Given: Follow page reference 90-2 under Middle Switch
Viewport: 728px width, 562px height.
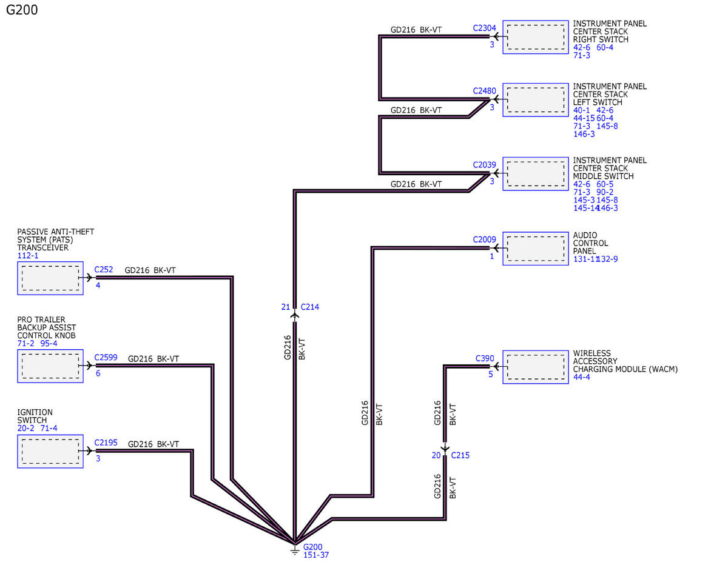Looking at the screenshot, I should (x=605, y=192).
